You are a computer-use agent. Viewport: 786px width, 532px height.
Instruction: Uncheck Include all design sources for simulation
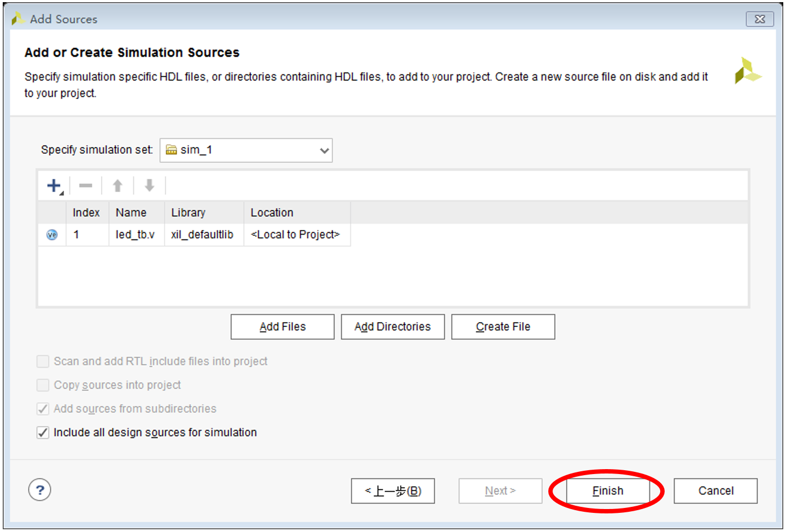43,432
